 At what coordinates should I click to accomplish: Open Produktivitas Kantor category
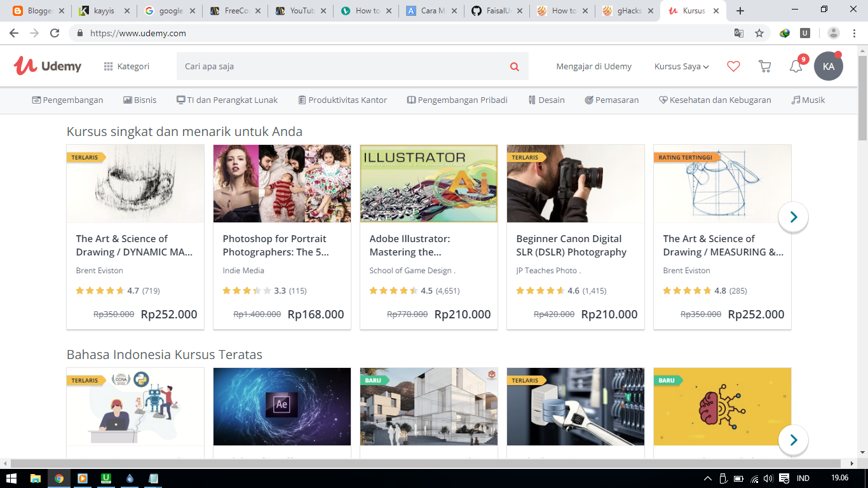click(x=342, y=100)
